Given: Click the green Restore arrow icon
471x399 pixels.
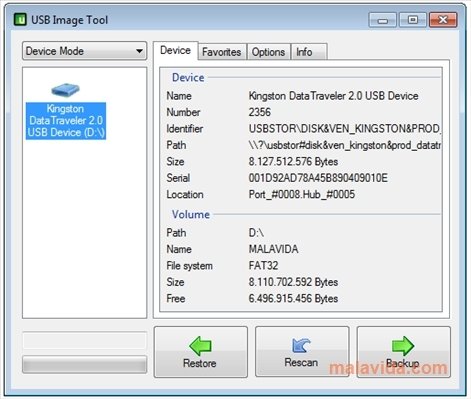Looking at the screenshot, I should [x=200, y=346].
